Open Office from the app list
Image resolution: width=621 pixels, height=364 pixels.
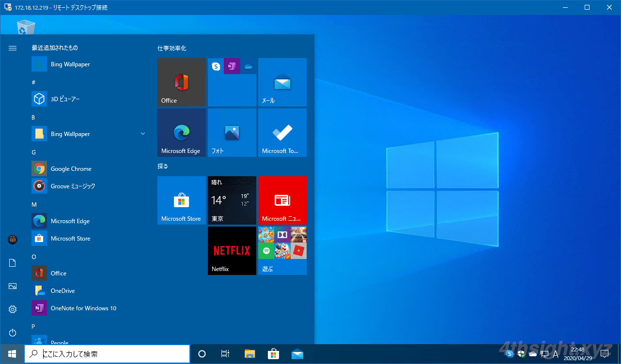pos(90,273)
